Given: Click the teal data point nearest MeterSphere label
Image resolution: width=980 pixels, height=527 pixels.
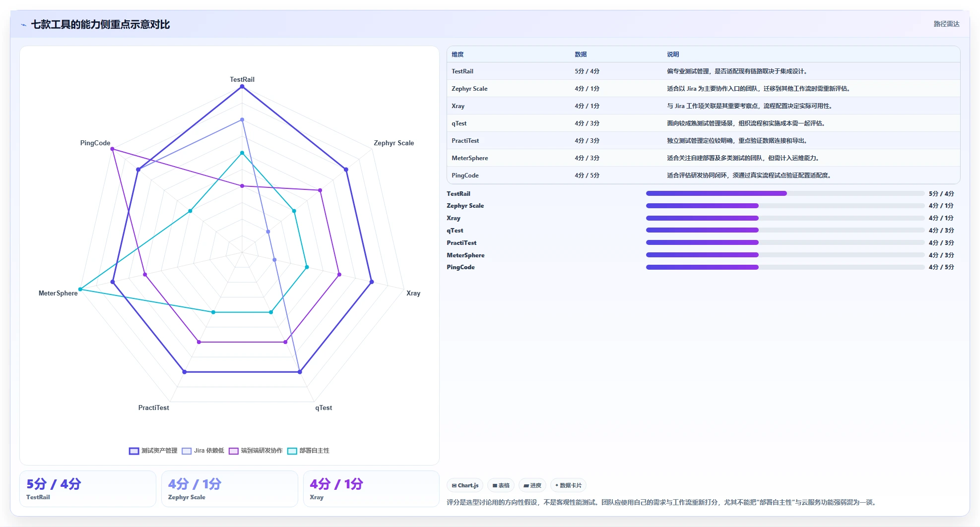Looking at the screenshot, I should pos(80,289).
